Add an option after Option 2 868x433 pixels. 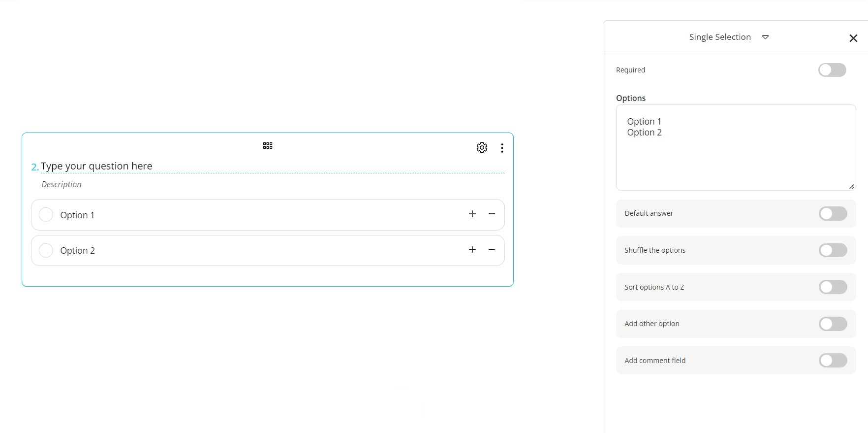coord(472,250)
